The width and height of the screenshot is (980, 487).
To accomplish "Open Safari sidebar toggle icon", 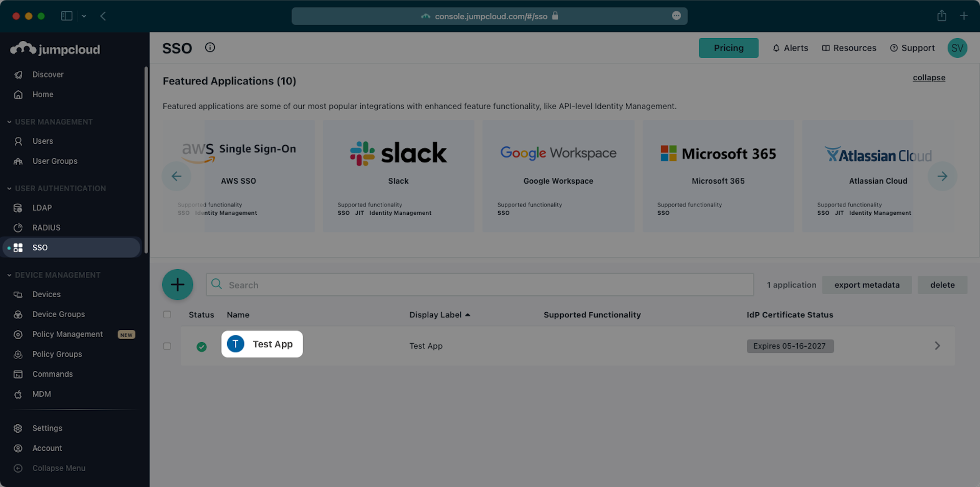I will point(67,16).
